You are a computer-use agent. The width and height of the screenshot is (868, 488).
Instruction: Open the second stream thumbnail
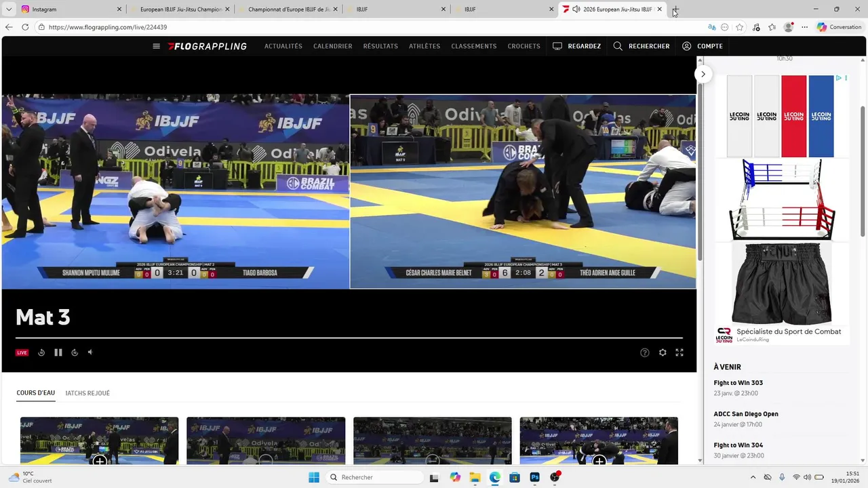[266, 441]
